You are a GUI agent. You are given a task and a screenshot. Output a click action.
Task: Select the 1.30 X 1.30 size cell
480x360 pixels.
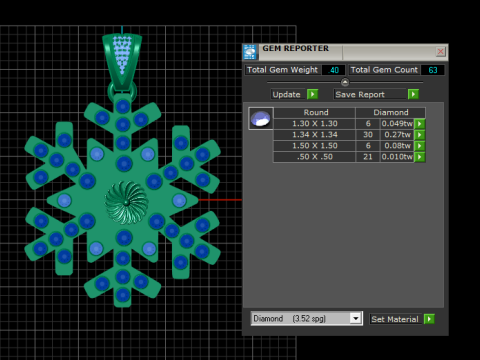pyautogui.click(x=314, y=124)
